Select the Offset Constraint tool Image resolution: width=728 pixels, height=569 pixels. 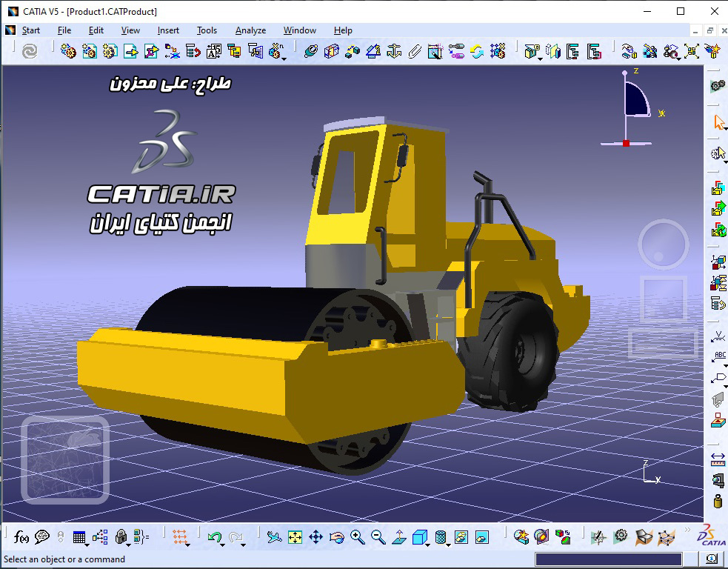[x=353, y=51]
